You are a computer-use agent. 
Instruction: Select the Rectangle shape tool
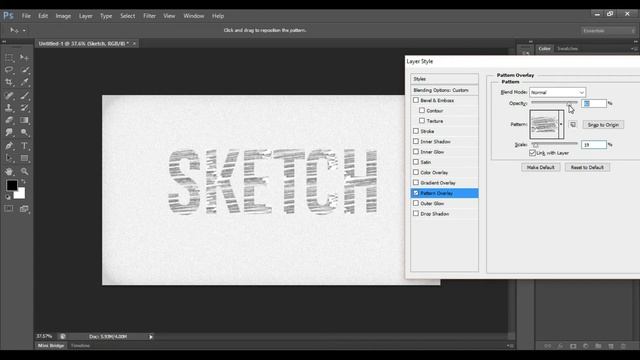[x=24, y=158]
